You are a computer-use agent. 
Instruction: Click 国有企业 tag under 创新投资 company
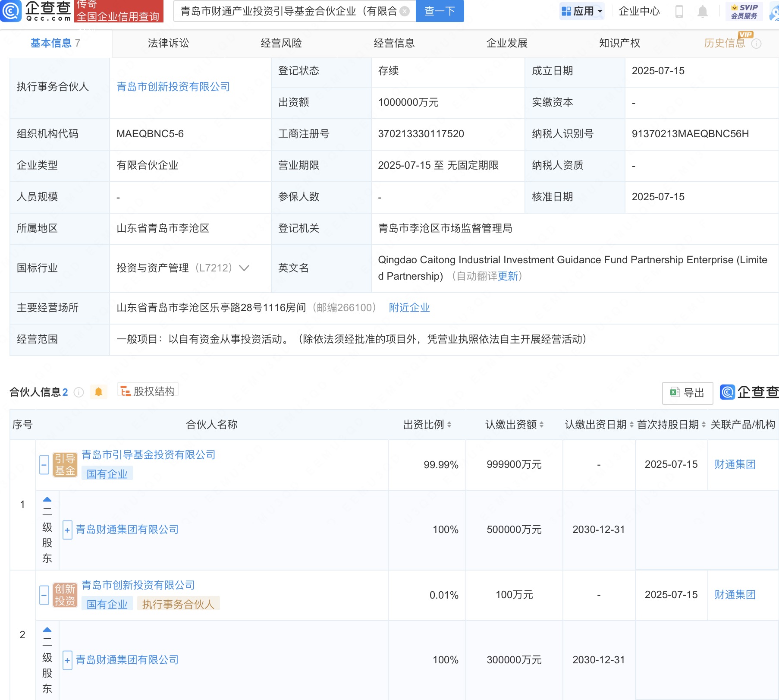point(107,605)
